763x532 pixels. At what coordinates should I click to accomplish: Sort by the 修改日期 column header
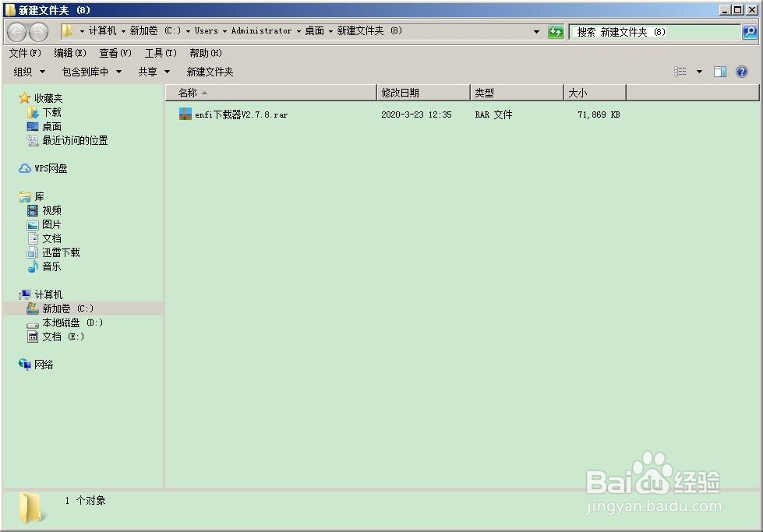(x=424, y=93)
